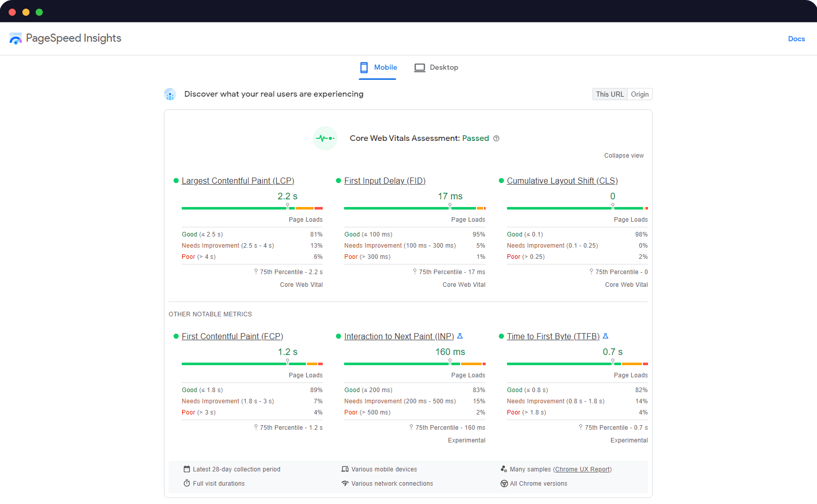817x504 pixels.
Task: Click 'Poor (> 0.25)' row in CLS
Action: point(577,257)
